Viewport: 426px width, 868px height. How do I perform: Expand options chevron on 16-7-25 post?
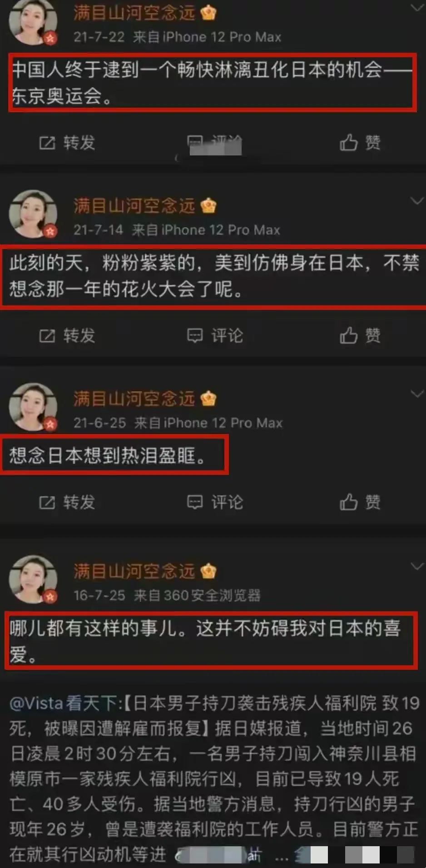click(416, 566)
